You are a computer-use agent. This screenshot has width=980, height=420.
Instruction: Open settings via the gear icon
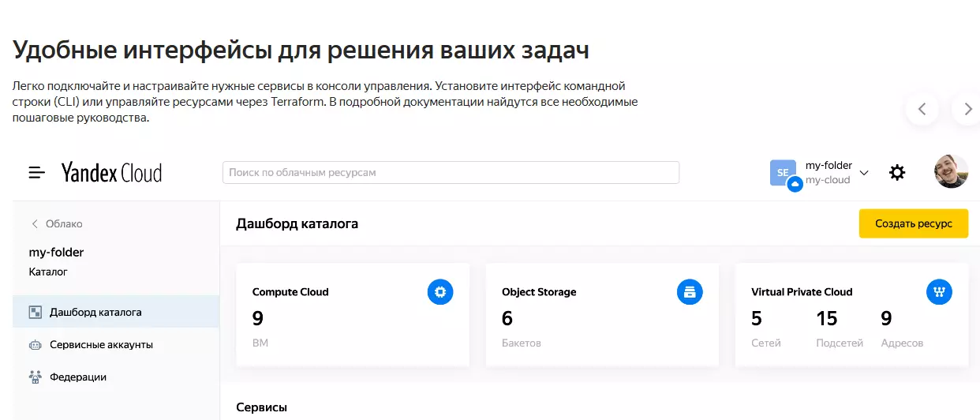coord(897,172)
